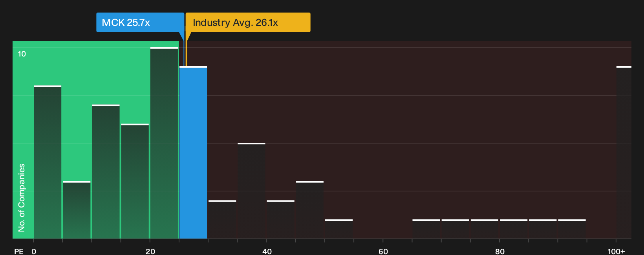Click the bar at PE 30-35
The image size is (644, 255).
point(222,219)
